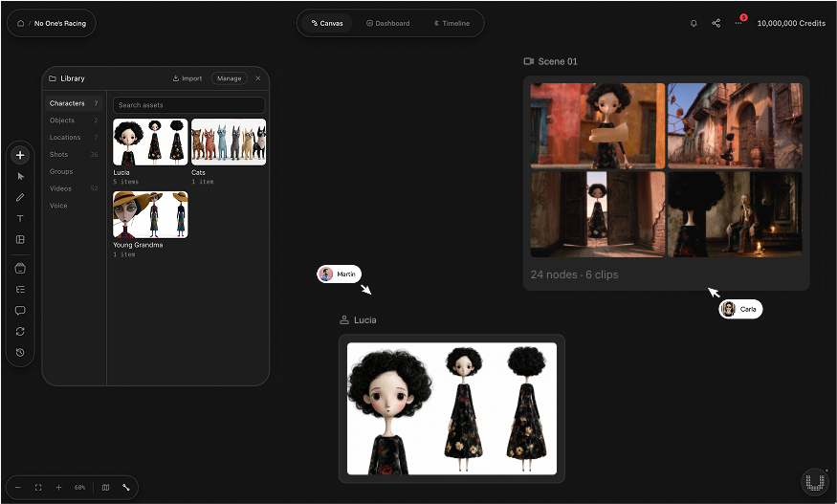Select the layout frame tool
Image resolution: width=837 pixels, height=504 pixels.
(x=20, y=240)
